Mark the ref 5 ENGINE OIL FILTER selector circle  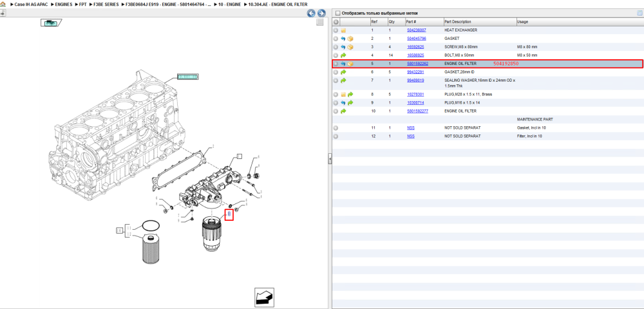point(336,64)
